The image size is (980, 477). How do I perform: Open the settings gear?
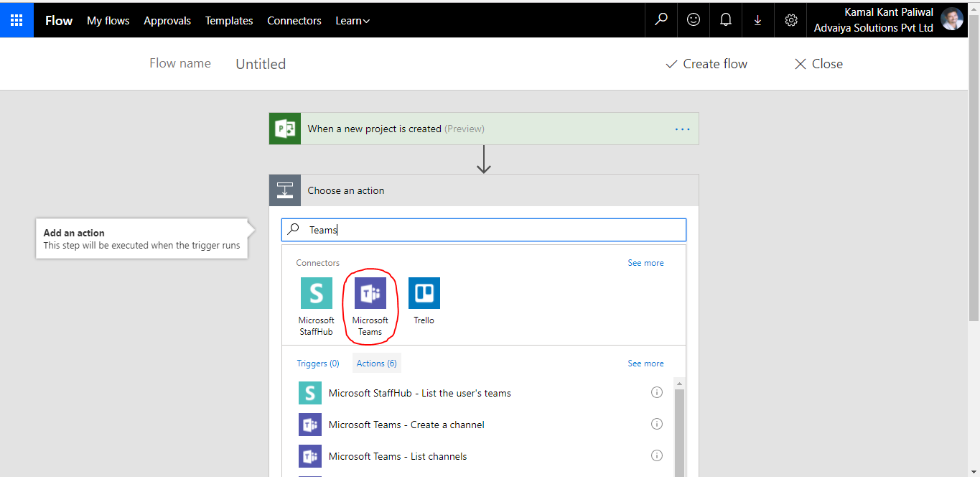tap(791, 20)
